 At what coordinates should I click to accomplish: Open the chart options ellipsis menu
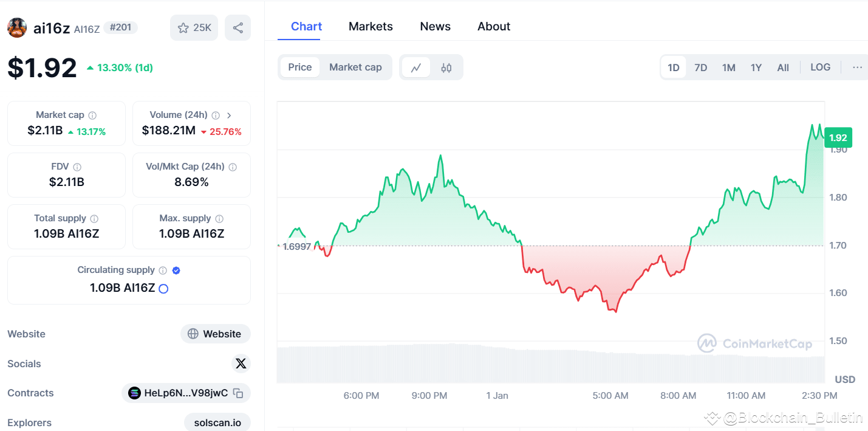857,67
